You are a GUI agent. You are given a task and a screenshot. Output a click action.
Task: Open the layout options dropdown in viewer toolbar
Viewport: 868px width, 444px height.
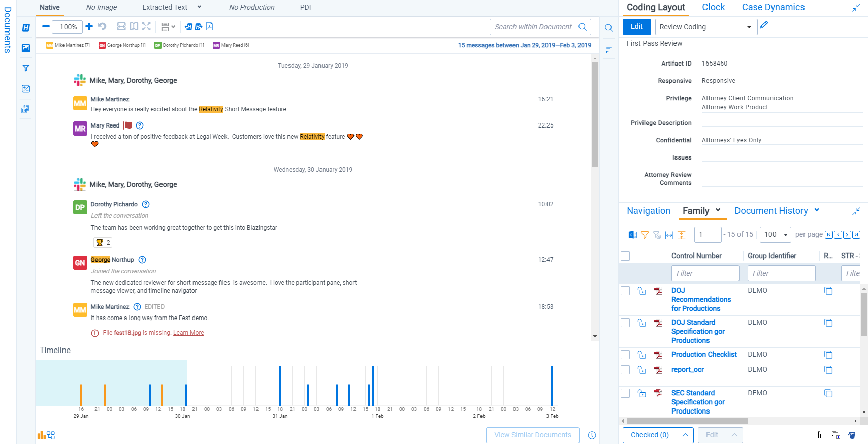(x=168, y=26)
